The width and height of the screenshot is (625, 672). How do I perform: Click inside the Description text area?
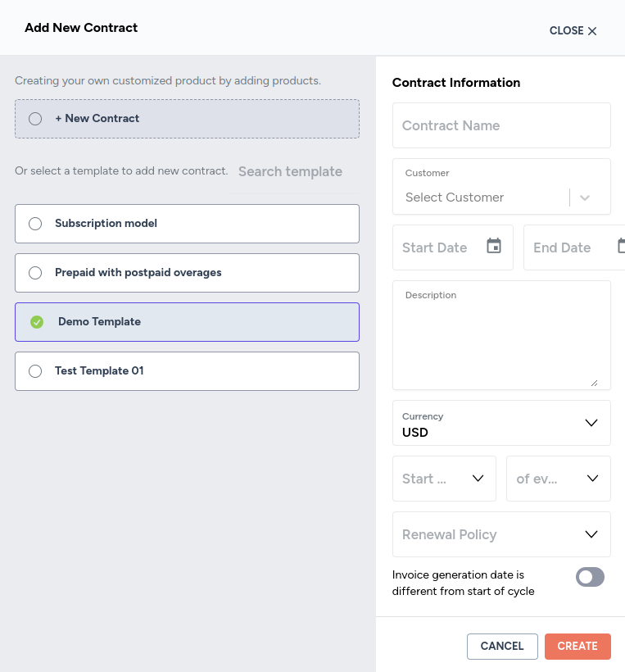pyautogui.click(x=501, y=340)
